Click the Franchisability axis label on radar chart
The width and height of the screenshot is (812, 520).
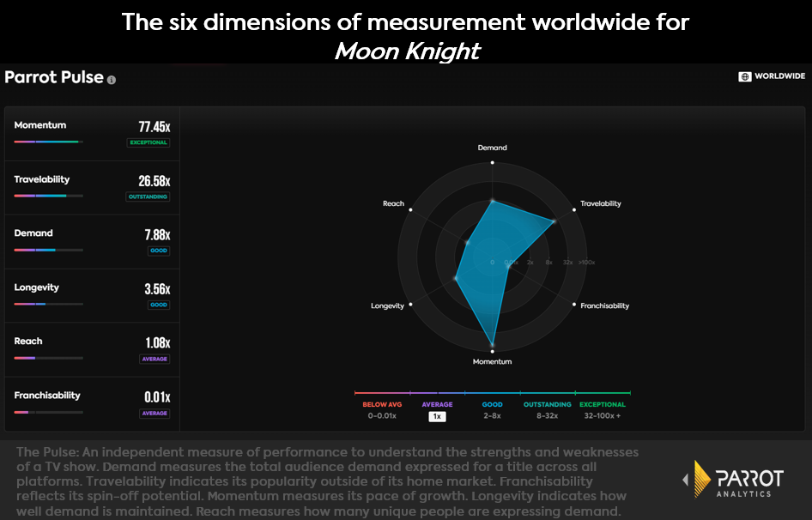(605, 306)
